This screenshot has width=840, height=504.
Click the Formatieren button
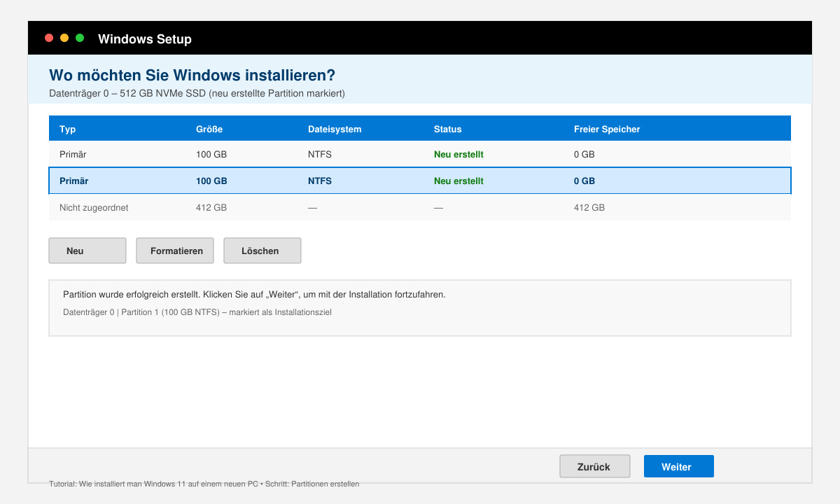point(175,251)
